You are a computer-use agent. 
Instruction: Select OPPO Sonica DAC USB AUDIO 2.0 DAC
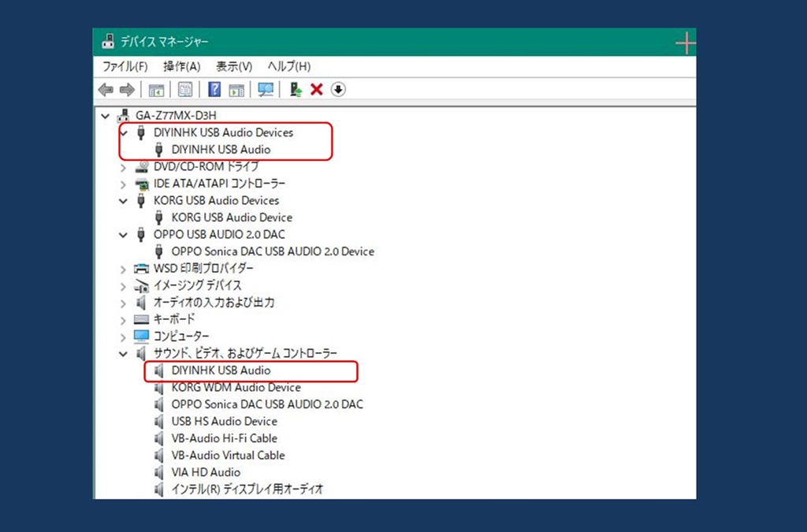[x=267, y=404]
